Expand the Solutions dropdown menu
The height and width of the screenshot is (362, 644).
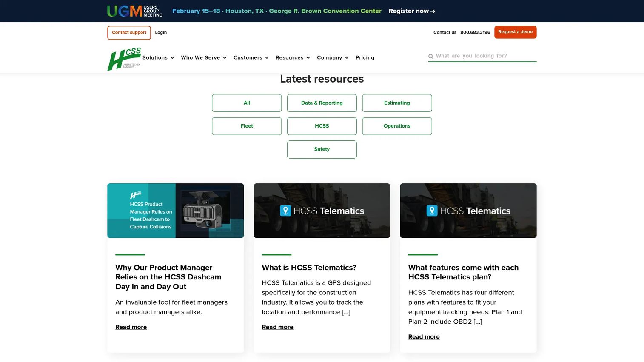(158, 58)
